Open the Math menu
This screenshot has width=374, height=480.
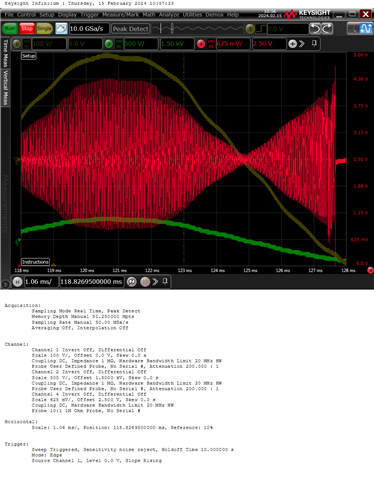click(x=149, y=15)
